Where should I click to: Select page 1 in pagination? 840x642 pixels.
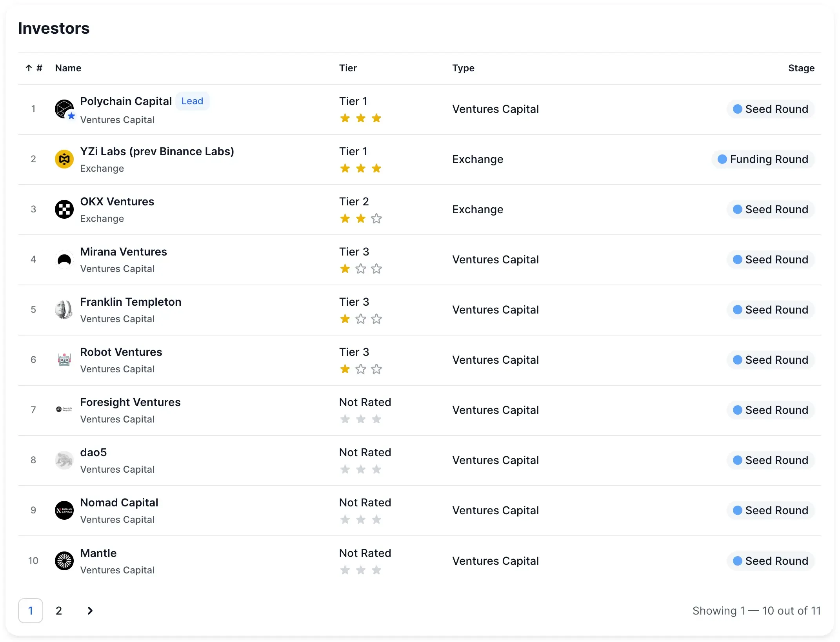pyautogui.click(x=31, y=611)
